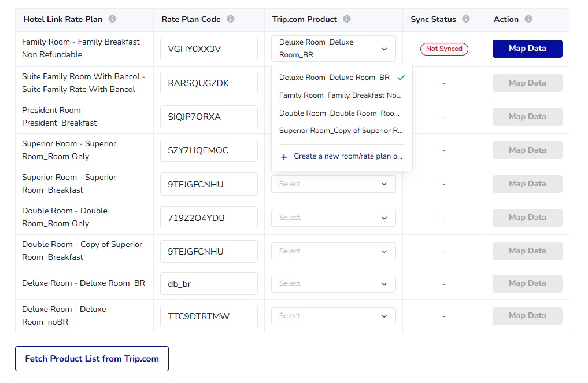Click Map Data button for Family Room

click(x=527, y=49)
